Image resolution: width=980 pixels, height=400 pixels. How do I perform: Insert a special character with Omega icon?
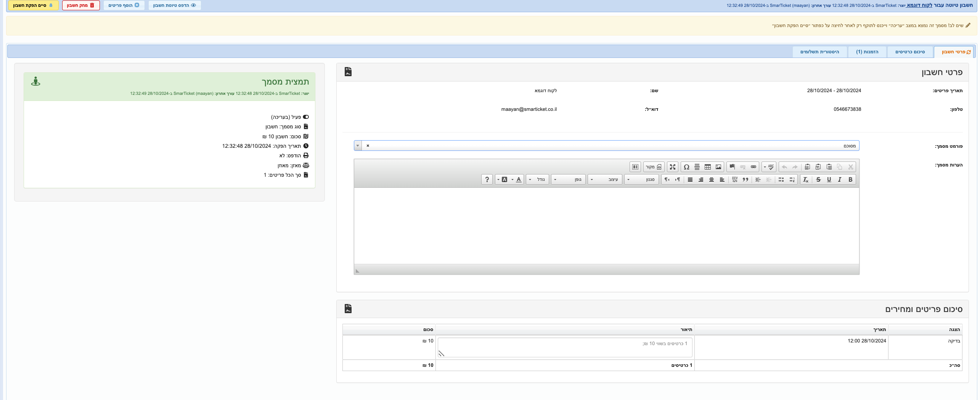point(686,167)
